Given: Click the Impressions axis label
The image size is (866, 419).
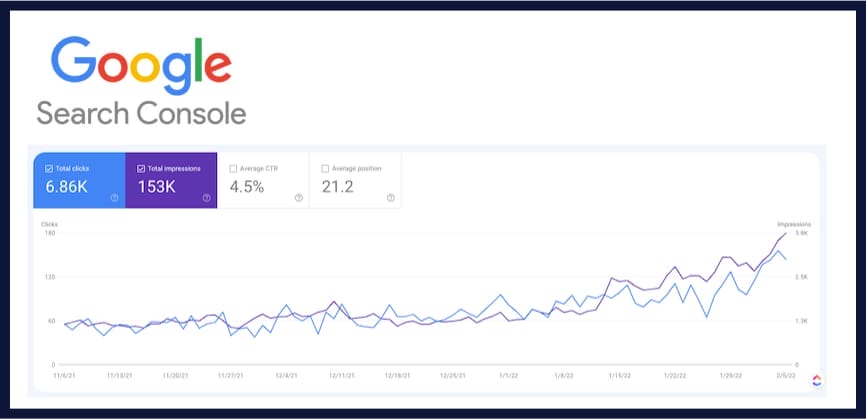Looking at the screenshot, I should (x=794, y=224).
